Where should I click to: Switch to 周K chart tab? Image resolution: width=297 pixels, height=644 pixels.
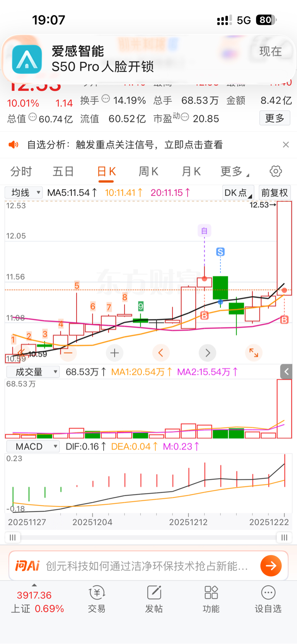[148, 171]
